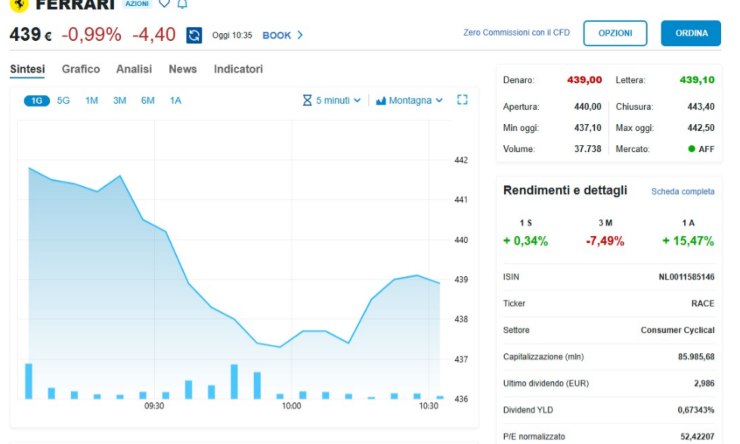Select the 1A time range
This screenshot has height=444, width=740.
click(x=176, y=101)
